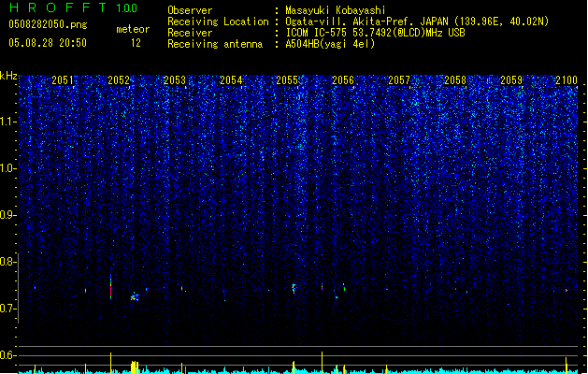Click the 1.0 kHz axis label
The image size is (588, 374).
(x=7, y=168)
